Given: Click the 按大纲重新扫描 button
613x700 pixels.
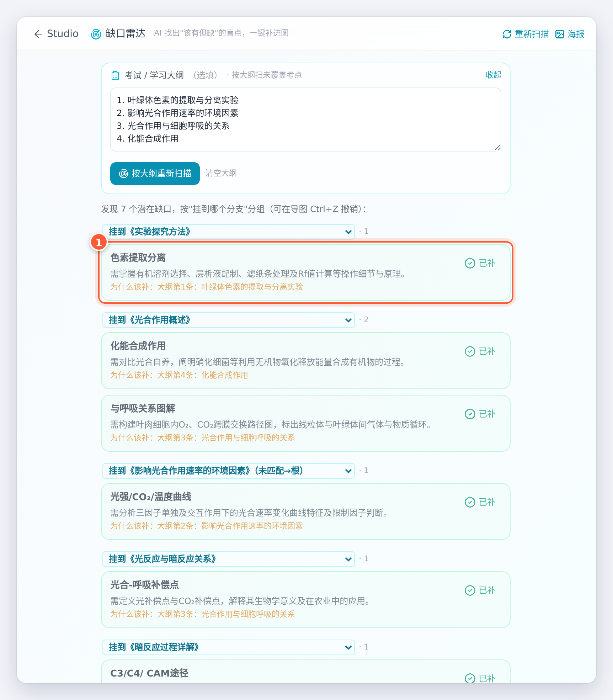Looking at the screenshot, I should tap(155, 174).
